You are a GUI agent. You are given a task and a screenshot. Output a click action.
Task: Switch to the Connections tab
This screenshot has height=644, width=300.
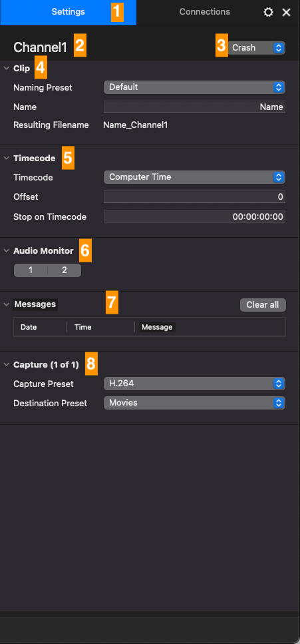pos(204,12)
